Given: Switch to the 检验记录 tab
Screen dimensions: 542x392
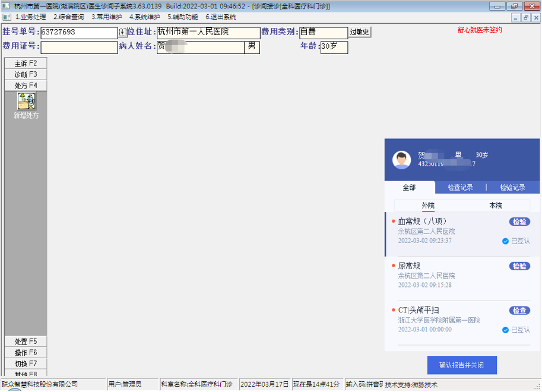Looking at the screenshot, I should point(514,186).
